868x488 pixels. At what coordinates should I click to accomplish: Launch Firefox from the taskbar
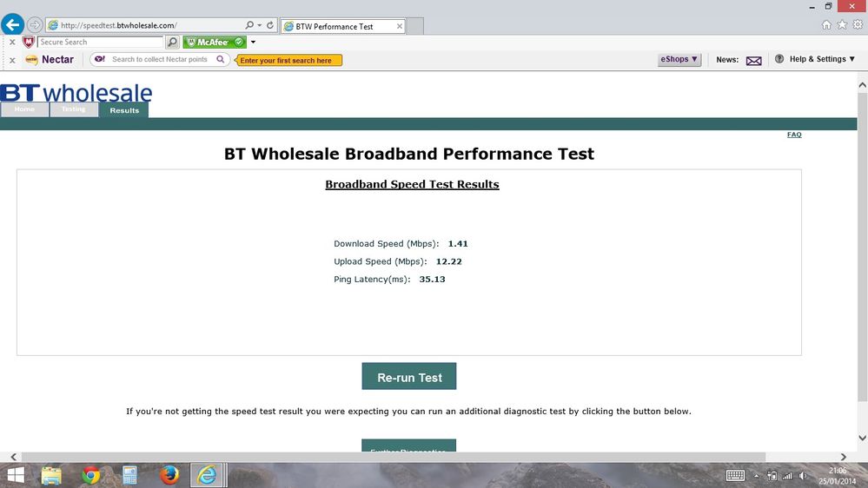point(169,475)
